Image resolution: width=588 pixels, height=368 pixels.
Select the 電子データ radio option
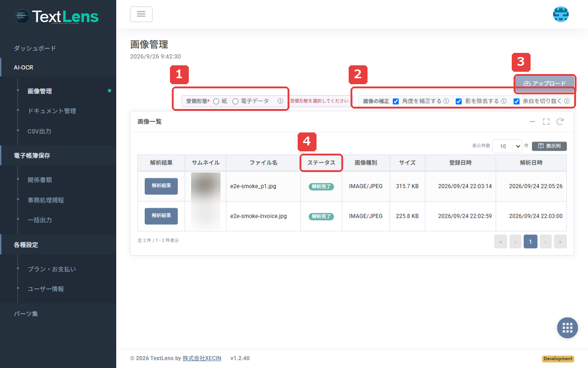click(x=235, y=101)
